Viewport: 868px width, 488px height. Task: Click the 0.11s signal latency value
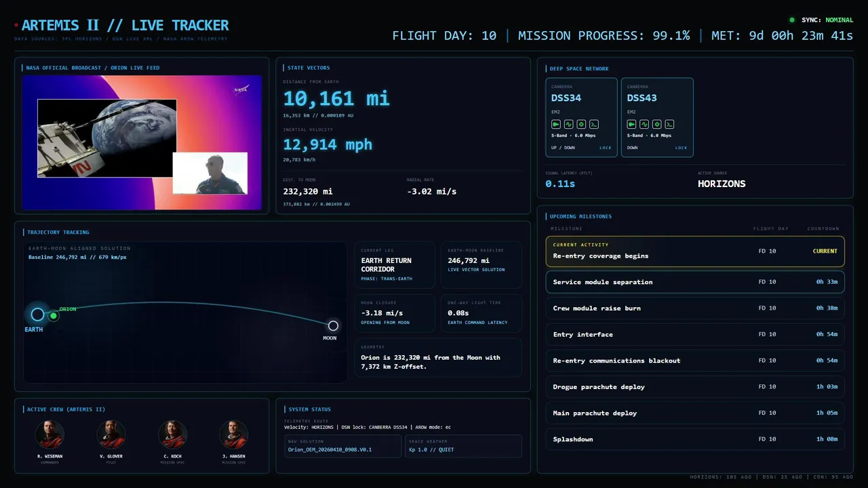tap(560, 184)
